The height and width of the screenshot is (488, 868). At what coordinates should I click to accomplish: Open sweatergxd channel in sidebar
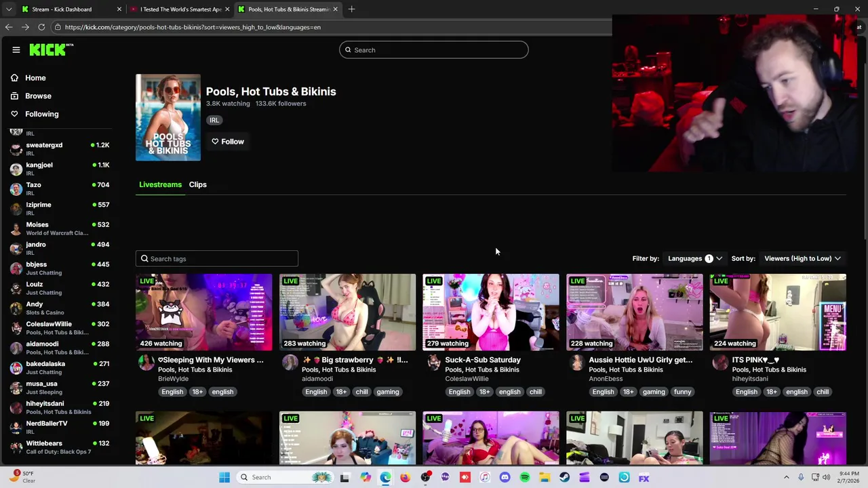tap(60, 148)
